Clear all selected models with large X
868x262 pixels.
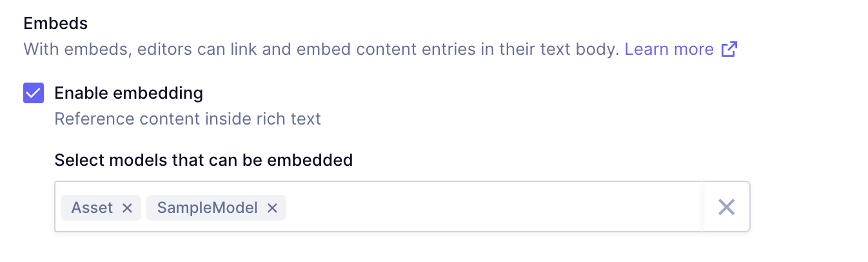[726, 207]
